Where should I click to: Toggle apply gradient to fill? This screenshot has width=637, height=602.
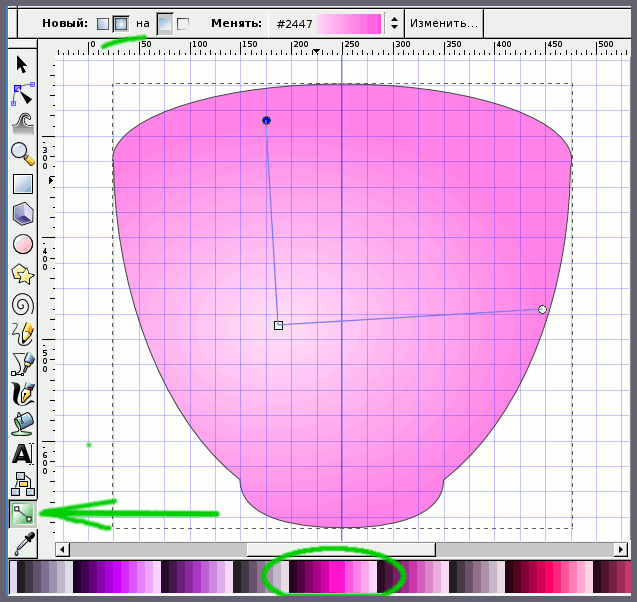(x=165, y=23)
